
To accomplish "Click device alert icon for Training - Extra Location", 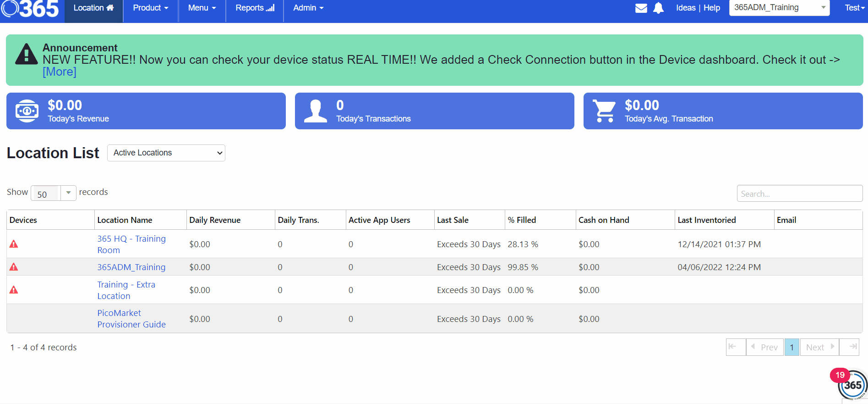I will coord(14,290).
